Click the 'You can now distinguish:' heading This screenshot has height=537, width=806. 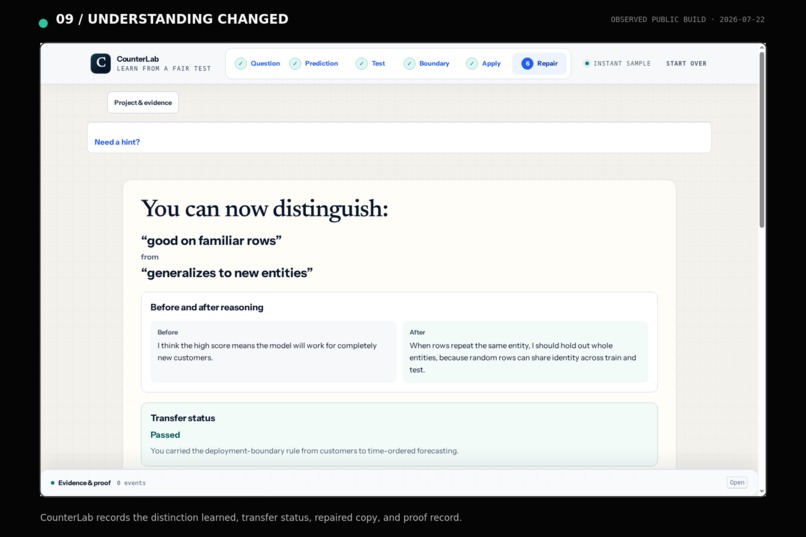click(x=265, y=209)
